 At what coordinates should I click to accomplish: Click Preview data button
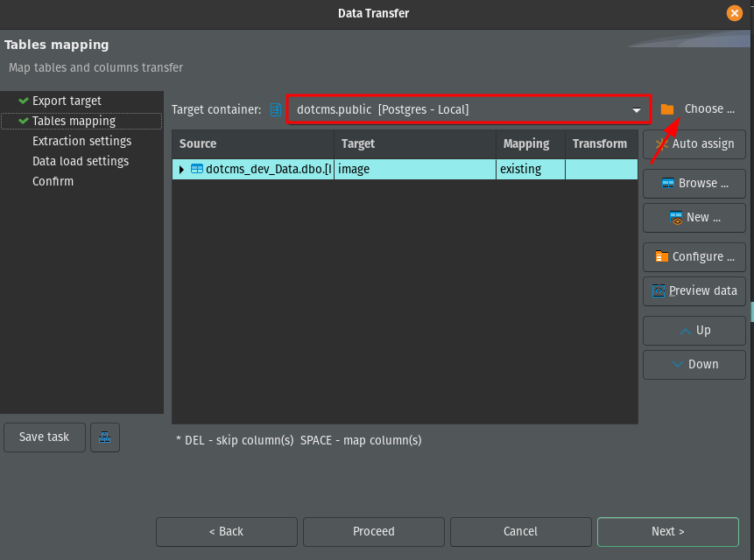pos(694,290)
